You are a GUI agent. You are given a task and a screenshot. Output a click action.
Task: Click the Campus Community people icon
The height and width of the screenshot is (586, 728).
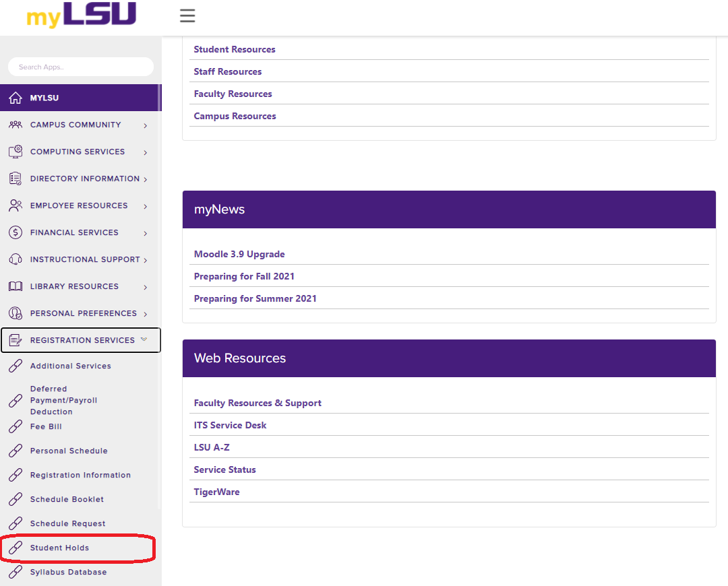pyautogui.click(x=16, y=125)
